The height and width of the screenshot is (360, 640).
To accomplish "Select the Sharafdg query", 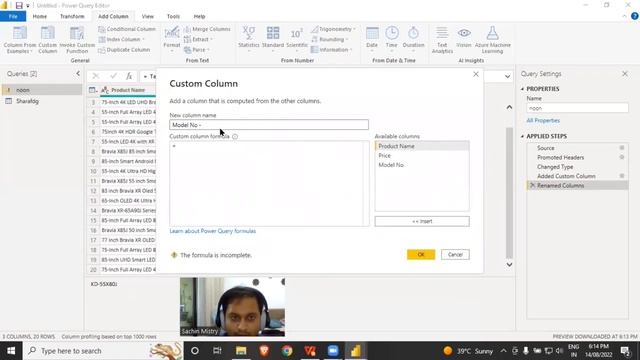I will [42, 101].
